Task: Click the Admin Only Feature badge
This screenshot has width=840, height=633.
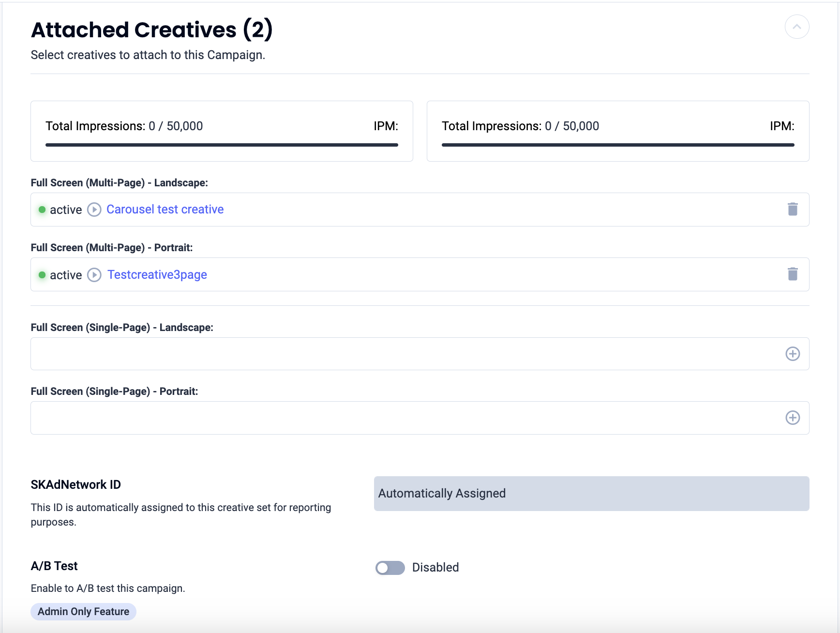Action: tap(83, 612)
